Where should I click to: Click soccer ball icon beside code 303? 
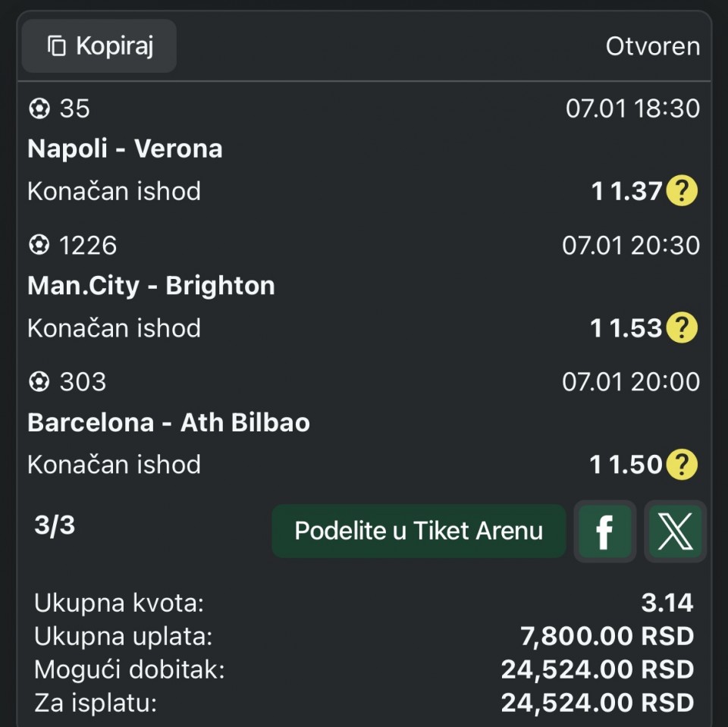tap(39, 382)
